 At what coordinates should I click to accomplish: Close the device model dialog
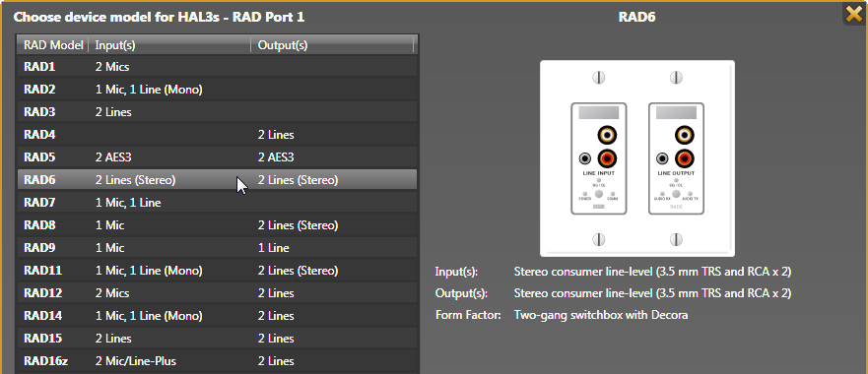point(855,12)
